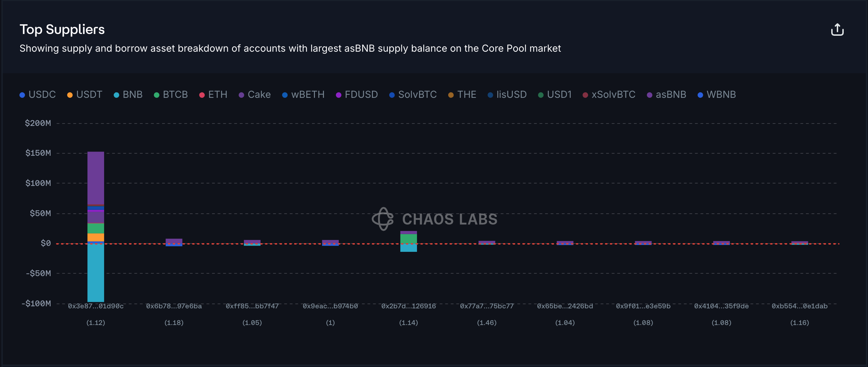Click the xSolvBTC legend entry
The image size is (868, 367).
pyautogui.click(x=609, y=95)
